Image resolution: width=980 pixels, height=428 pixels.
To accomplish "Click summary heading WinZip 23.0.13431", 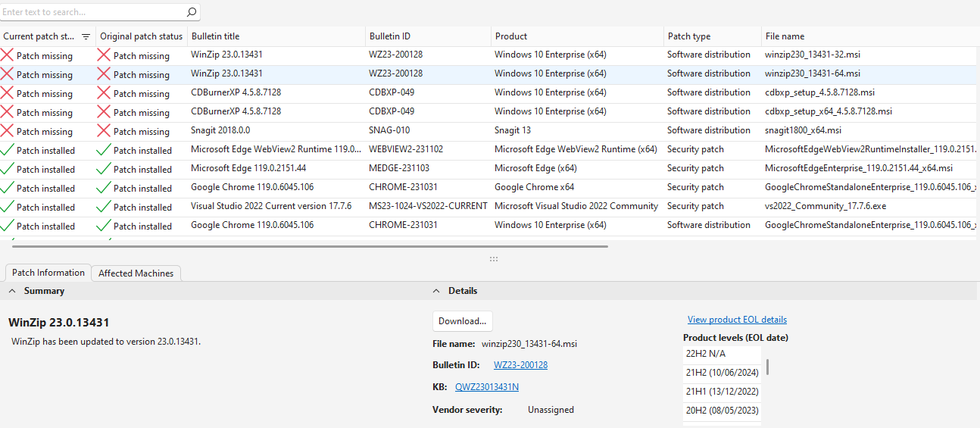I will pos(58,323).
